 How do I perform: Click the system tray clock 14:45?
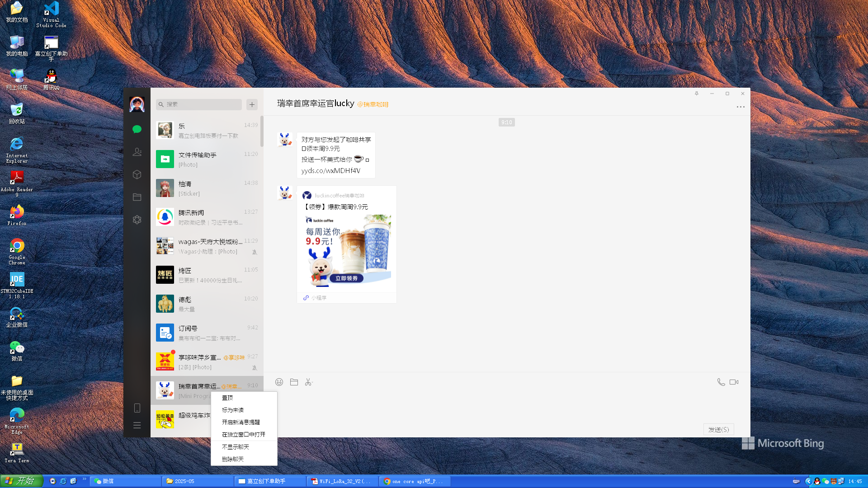coord(855,481)
